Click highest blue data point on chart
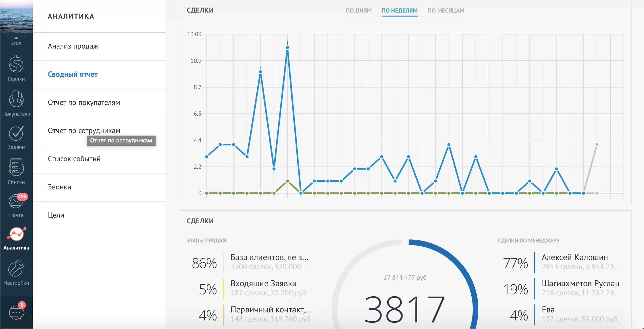 pyautogui.click(x=287, y=48)
